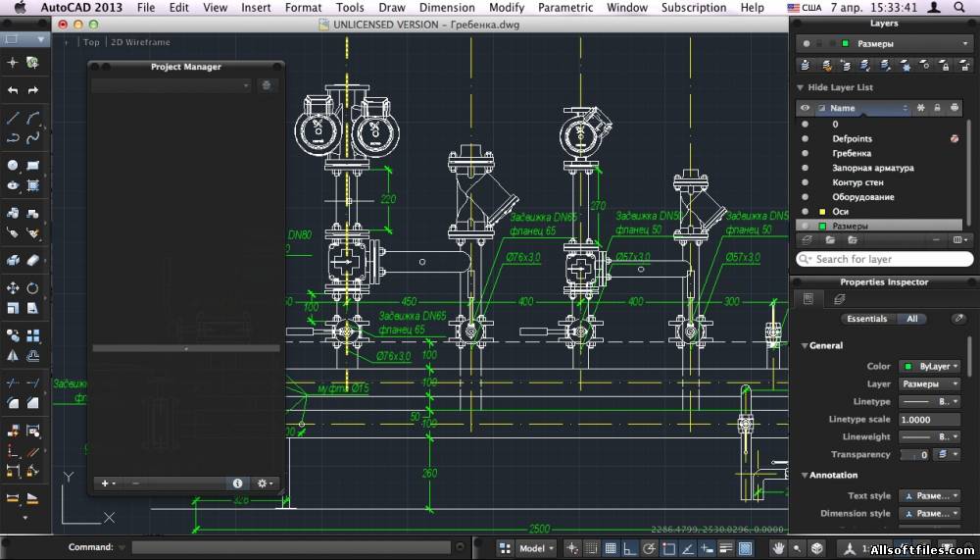Open the current layer Размеры dropdown
This screenshot has width=980, height=560.
click(884, 44)
